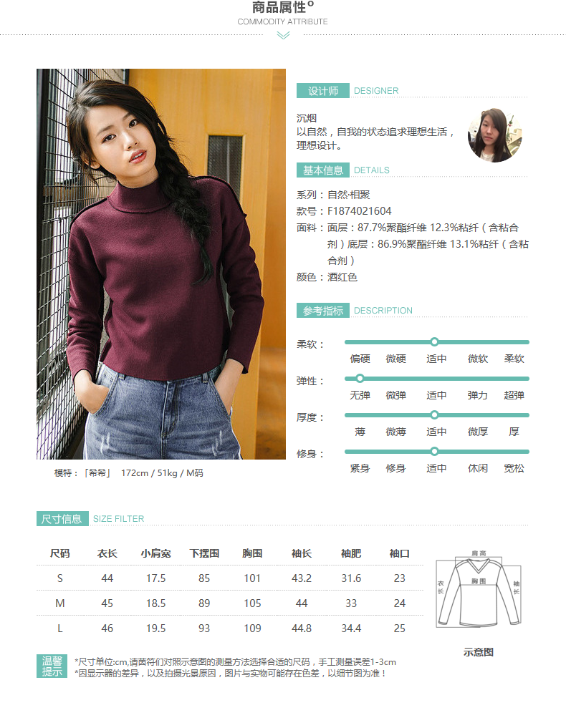Screen dimensions: 566x728
Task: Click style number F1874021604
Action: [x=359, y=211]
